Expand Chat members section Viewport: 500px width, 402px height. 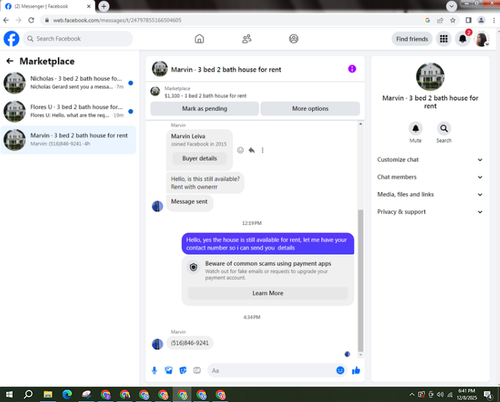pyautogui.click(x=430, y=177)
